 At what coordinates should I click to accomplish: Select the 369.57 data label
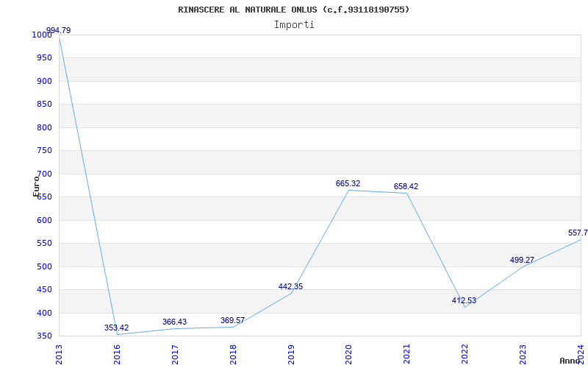[x=232, y=320]
